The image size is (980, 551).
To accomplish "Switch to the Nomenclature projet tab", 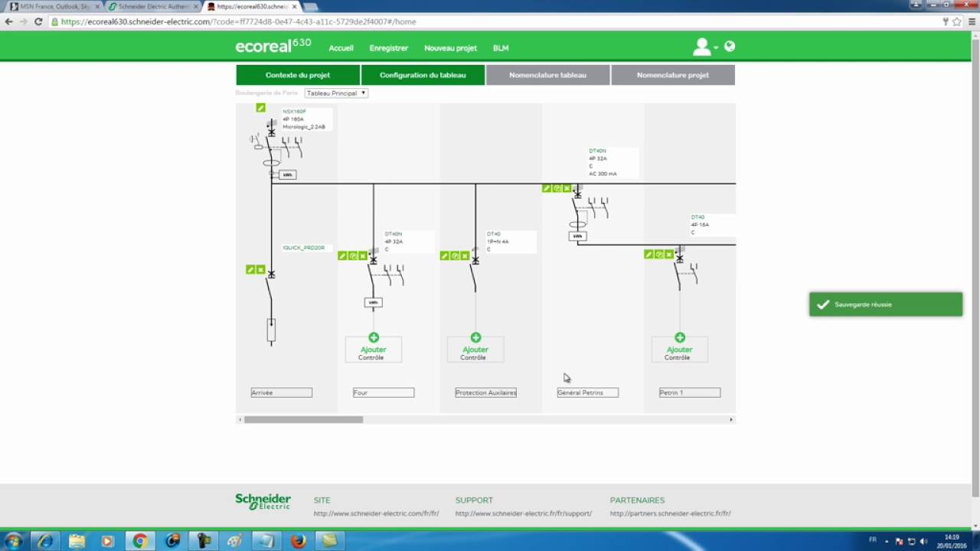I will click(x=673, y=75).
